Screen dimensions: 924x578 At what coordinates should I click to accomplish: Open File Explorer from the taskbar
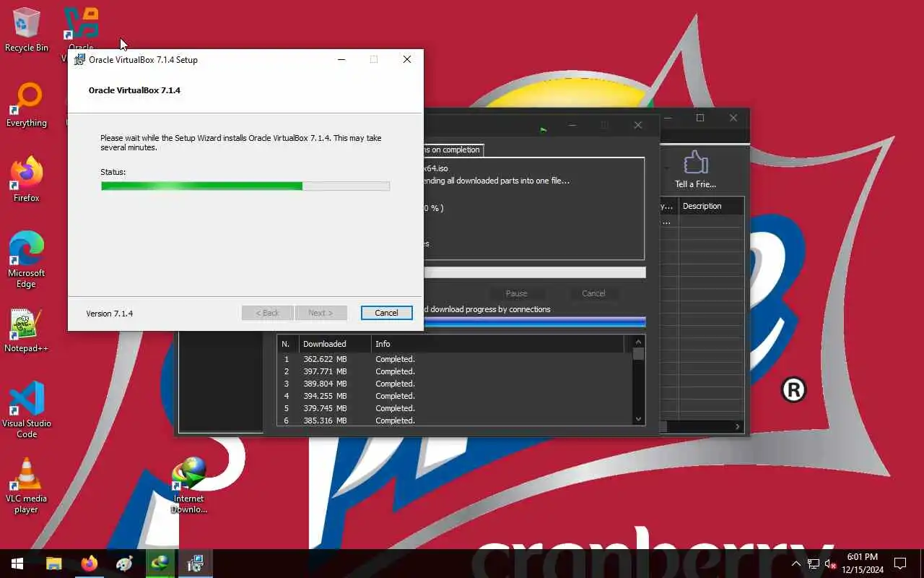point(54,564)
